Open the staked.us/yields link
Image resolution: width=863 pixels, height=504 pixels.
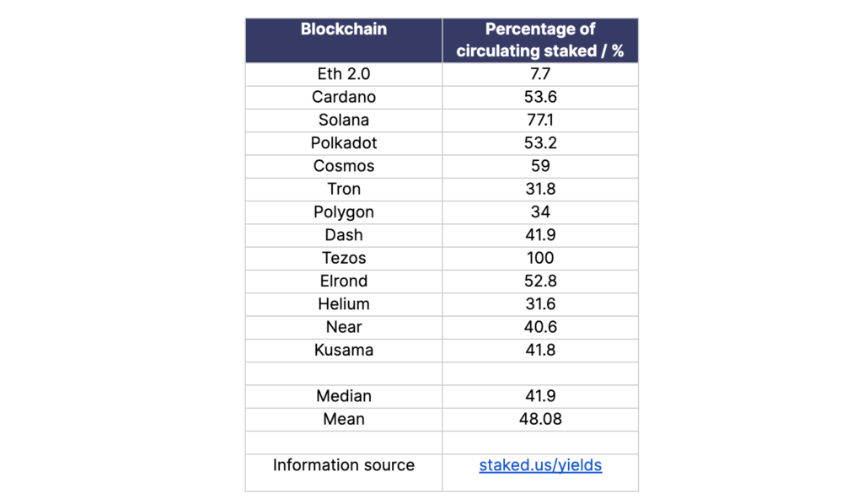point(540,465)
